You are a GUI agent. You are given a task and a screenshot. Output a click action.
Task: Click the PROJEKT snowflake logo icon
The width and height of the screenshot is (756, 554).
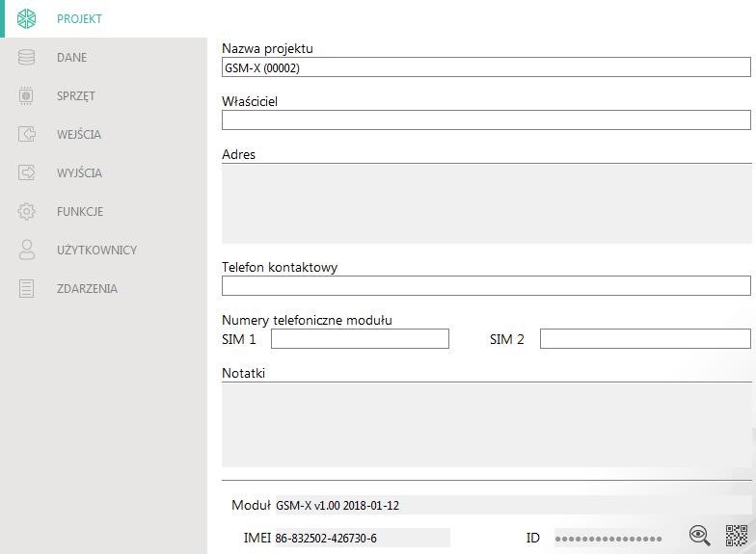click(x=27, y=19)
